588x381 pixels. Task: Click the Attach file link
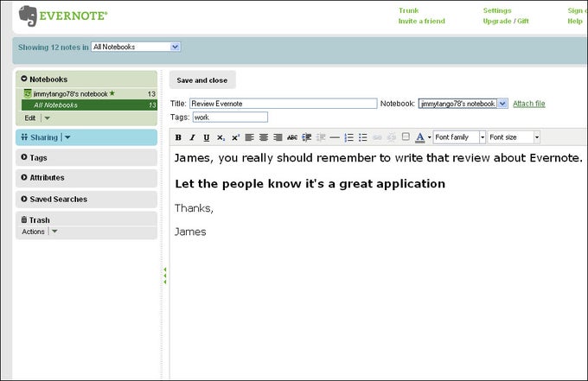point(528,104)
